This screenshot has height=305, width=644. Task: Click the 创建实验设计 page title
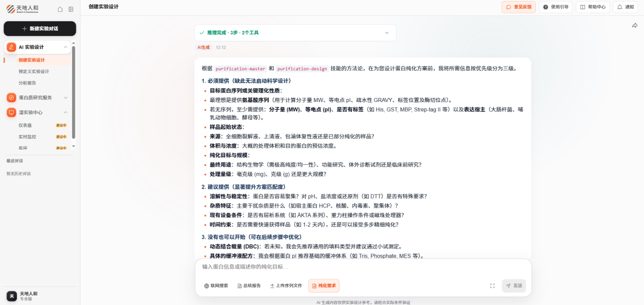(104, 7)
